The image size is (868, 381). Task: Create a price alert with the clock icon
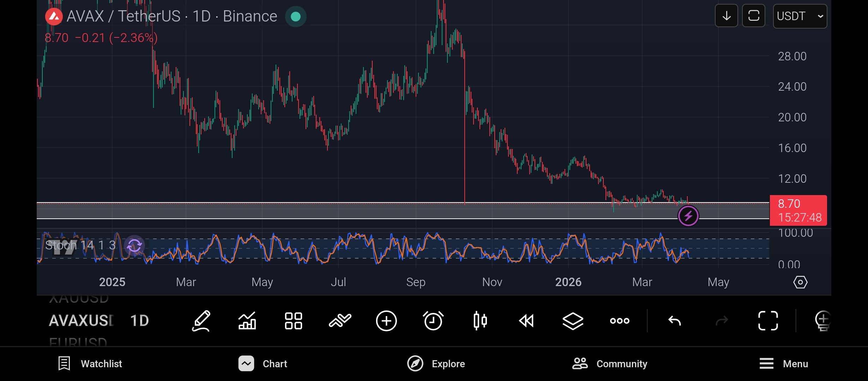tap(433, 321)
